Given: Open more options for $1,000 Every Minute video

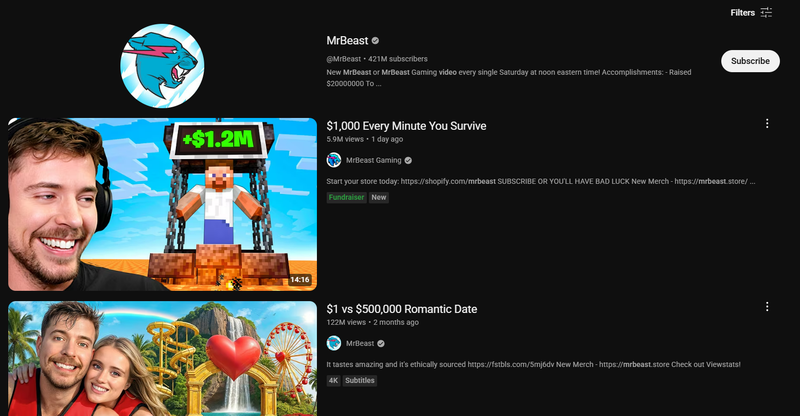Looking at the screenshot, I should coord(767,124).
